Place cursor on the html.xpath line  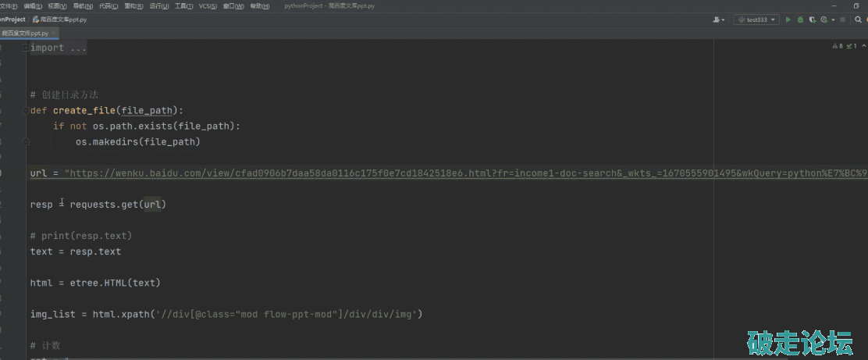[226, 314]
